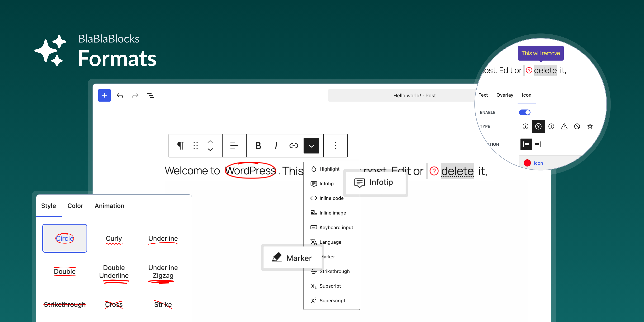Open the block inserter with the plus icon
This screenshot has height=322, width=644.
tap(104, 95)
